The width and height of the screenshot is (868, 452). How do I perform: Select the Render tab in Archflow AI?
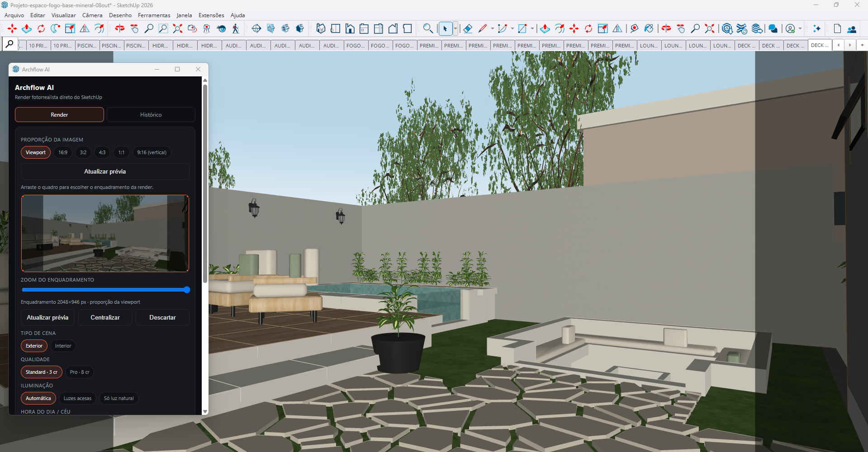[59, 115]
